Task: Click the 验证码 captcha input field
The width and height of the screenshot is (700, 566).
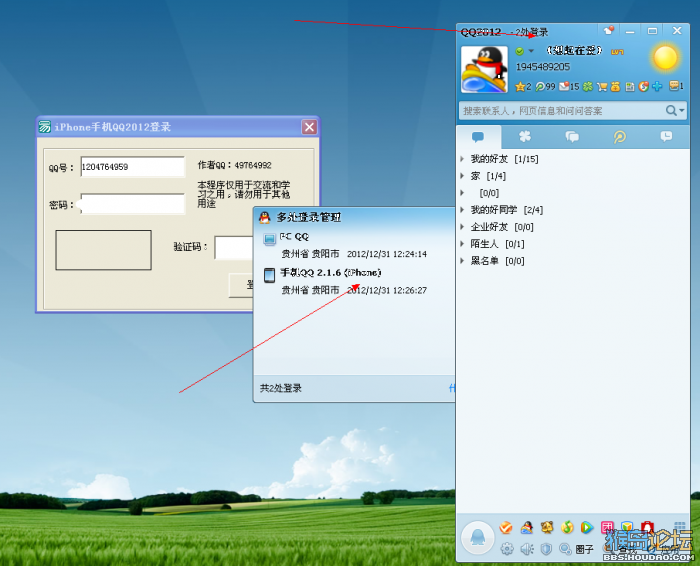Action: 234,248
